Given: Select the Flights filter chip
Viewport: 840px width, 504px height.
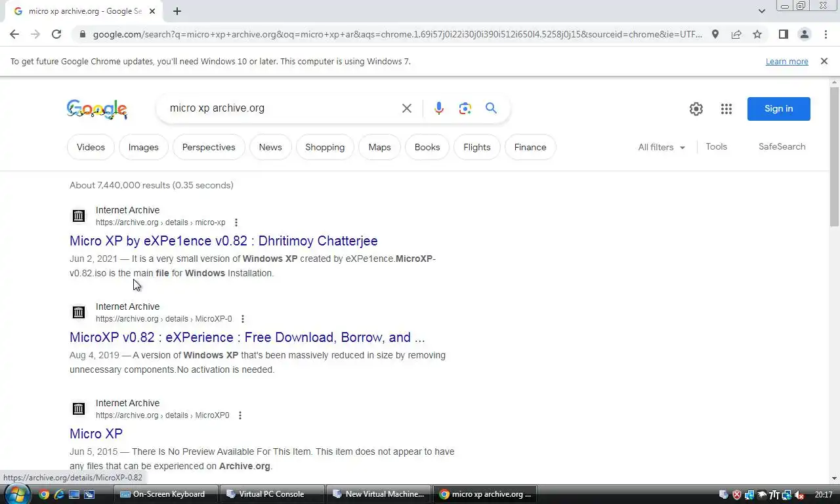Looking at the screenshot, I should point(477,147).
